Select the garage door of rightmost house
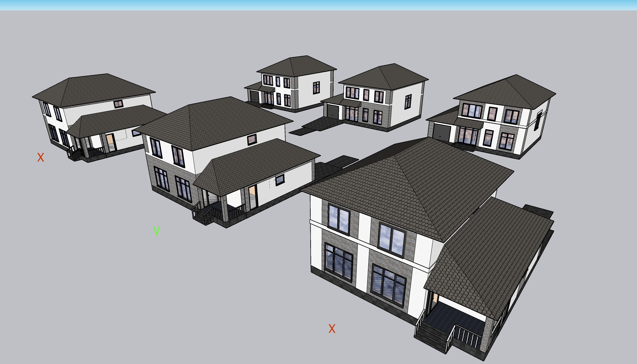Screen dimensions: 637x364 pos(441,133)
